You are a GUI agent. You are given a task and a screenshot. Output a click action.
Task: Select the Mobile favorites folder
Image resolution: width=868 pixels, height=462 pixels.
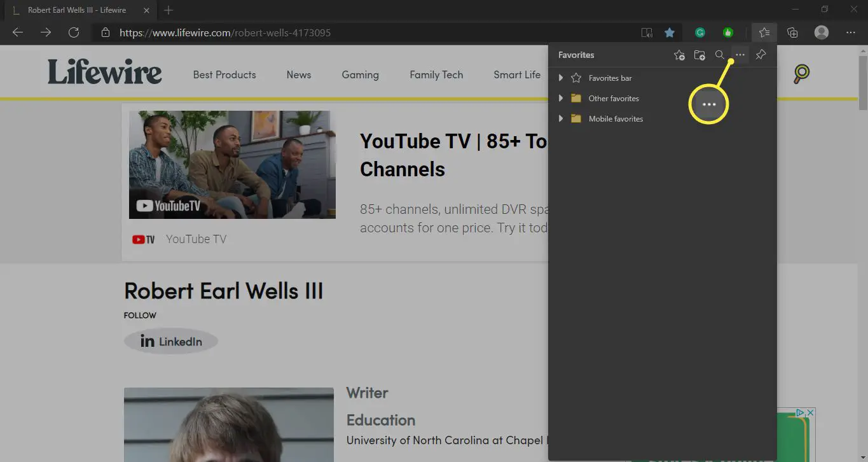pyautogui.click(x=662, y=119)
